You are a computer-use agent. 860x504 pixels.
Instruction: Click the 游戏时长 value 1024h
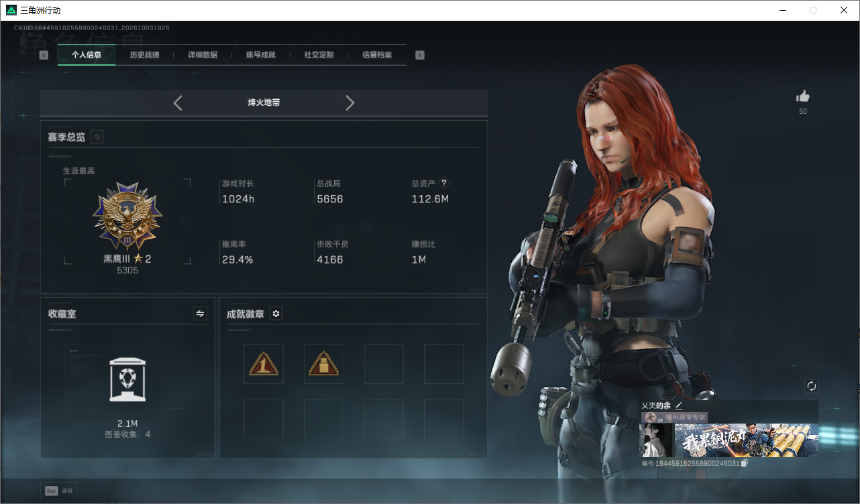238,199
